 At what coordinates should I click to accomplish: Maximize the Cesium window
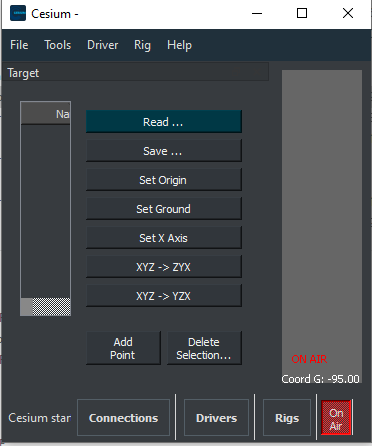302,14
